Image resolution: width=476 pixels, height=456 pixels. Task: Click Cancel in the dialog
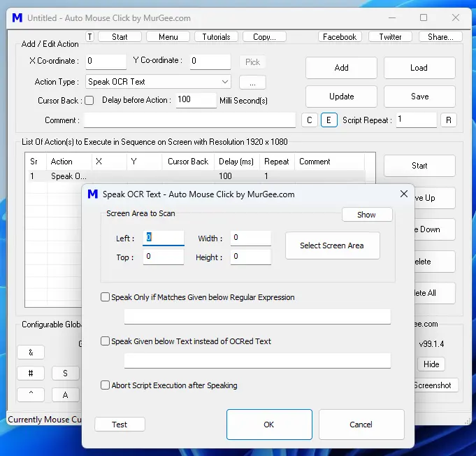click(x=361, y=425)
